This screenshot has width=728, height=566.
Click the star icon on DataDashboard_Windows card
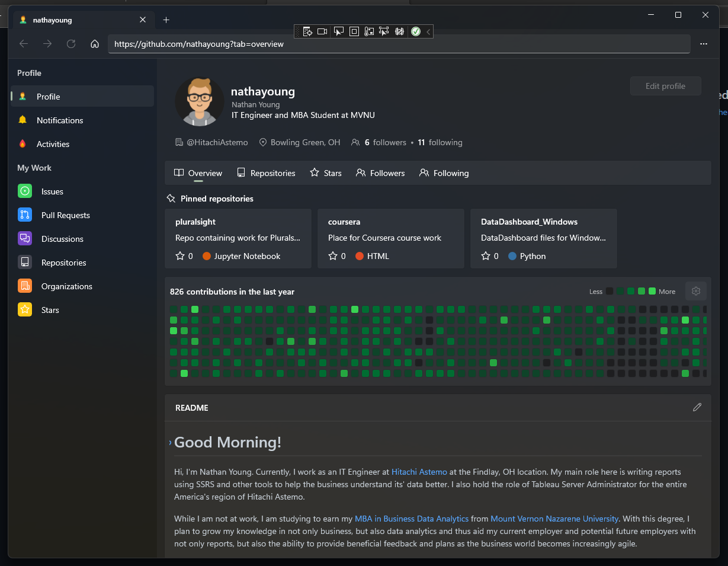point(486,256)
